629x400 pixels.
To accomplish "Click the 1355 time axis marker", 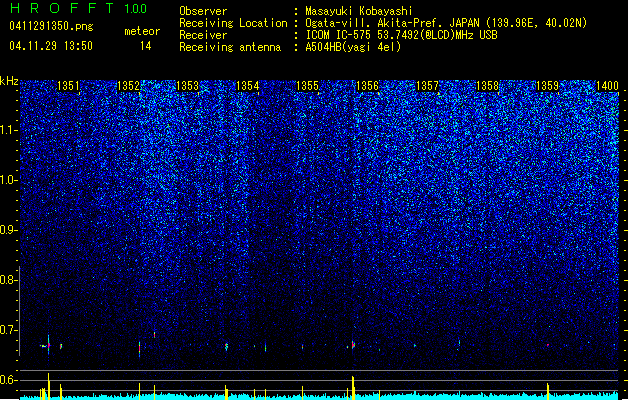I will click(307, 85).
